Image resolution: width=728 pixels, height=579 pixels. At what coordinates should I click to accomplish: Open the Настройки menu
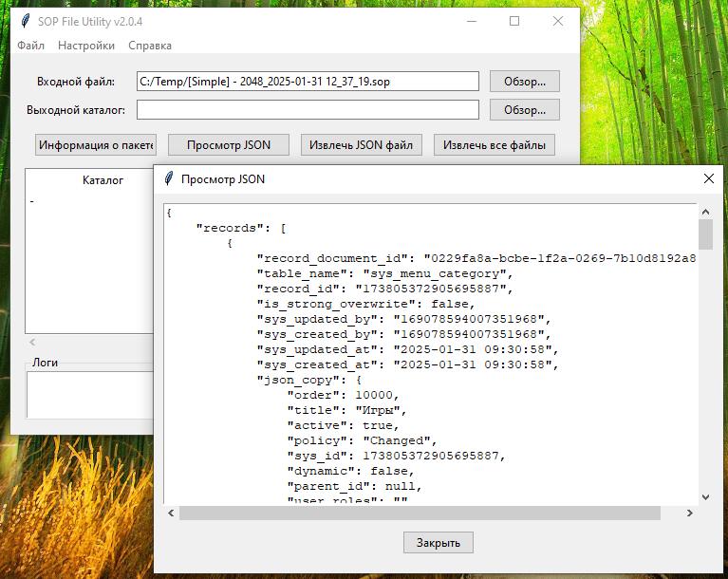[86, 46]
